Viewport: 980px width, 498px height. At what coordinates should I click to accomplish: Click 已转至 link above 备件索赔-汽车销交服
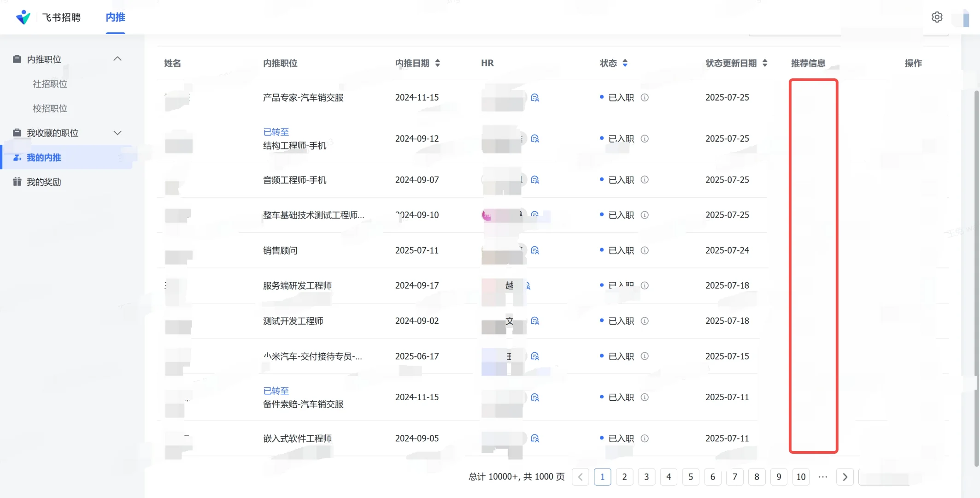pos(276,391)
